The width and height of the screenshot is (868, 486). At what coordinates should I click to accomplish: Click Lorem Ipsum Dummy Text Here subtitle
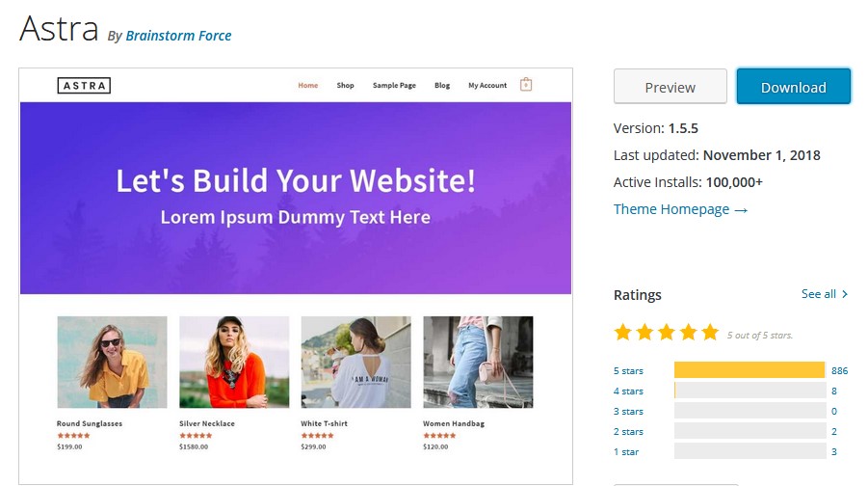296,217
